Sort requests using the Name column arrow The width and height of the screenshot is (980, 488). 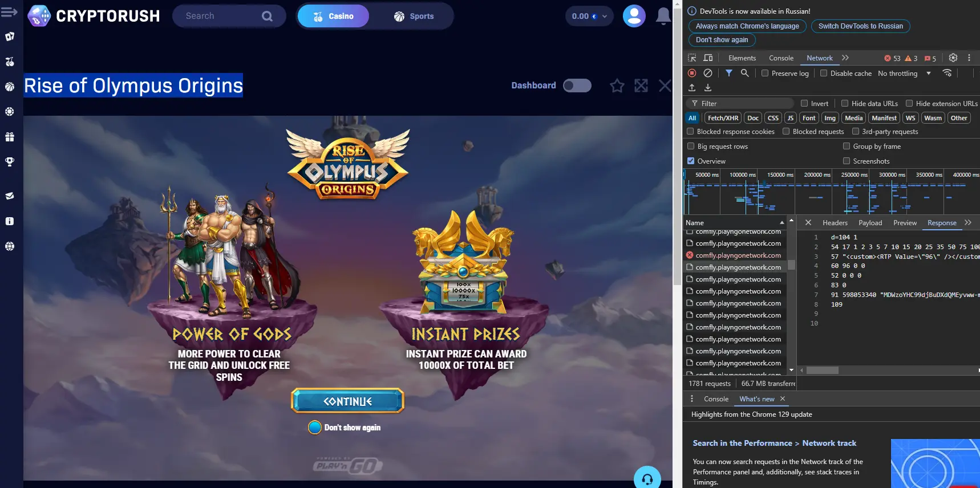pyautogui.click(x=781, y=222)
